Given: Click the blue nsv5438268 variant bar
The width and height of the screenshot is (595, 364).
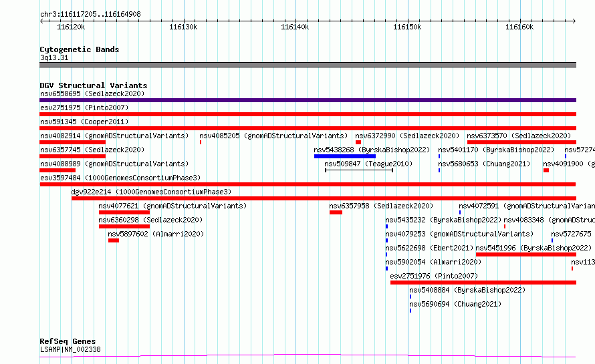Looking at the screenshot, I should [x=345, y=156].
